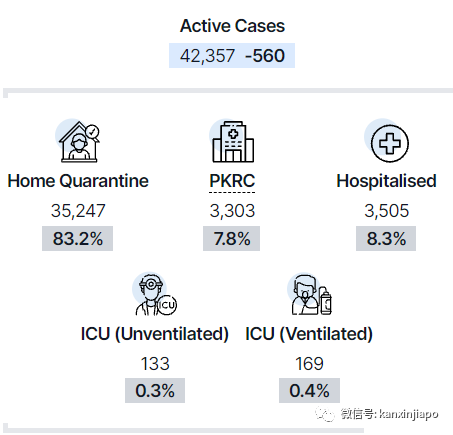Click the ICU Ventilated patient icon
453x435 pixels.
click(310, 294)
